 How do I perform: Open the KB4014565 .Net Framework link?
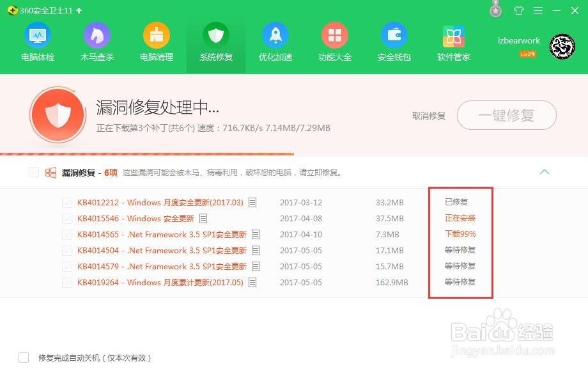(162, 235)
